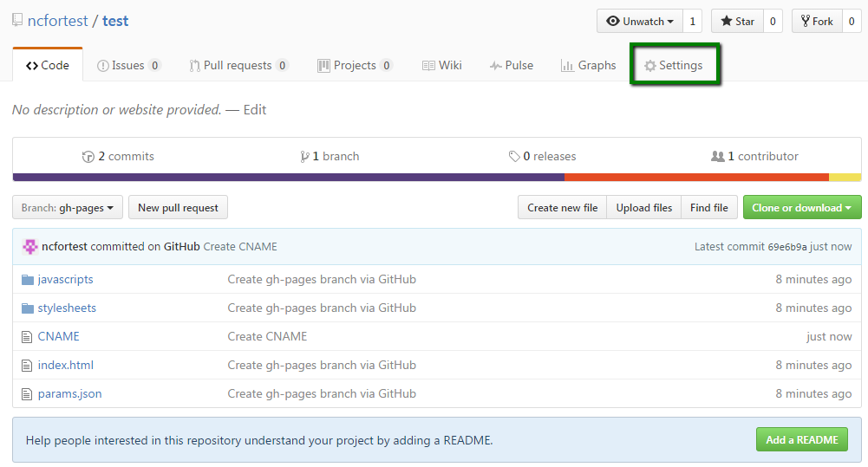Star the repository
Screen dimensions: 868x467
737,21
